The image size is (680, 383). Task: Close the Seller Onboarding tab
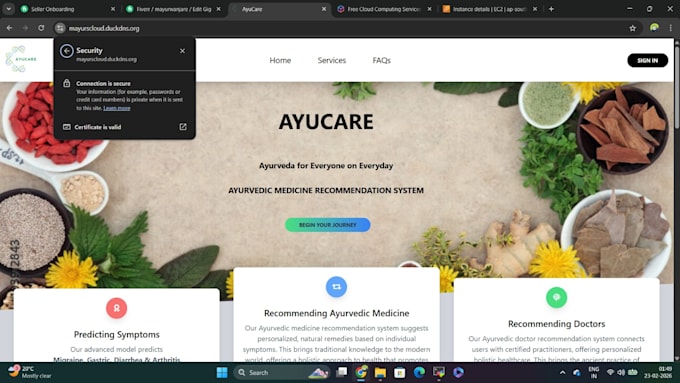pos(113,9)
